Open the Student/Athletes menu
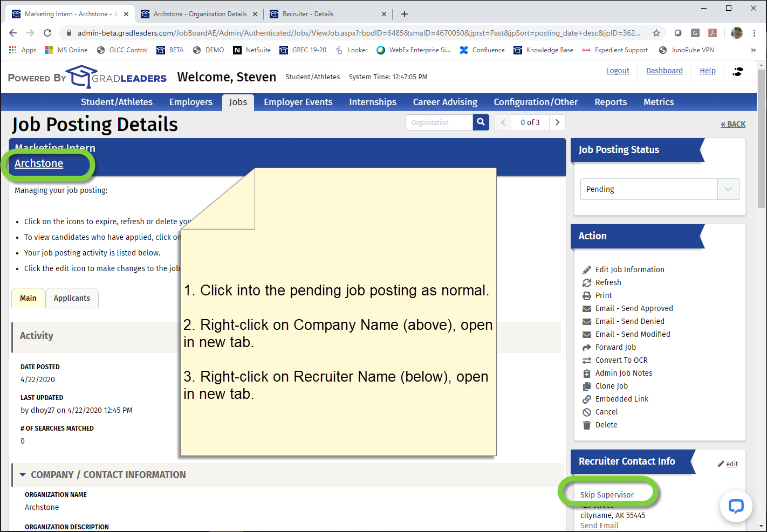 coord(117,102)
